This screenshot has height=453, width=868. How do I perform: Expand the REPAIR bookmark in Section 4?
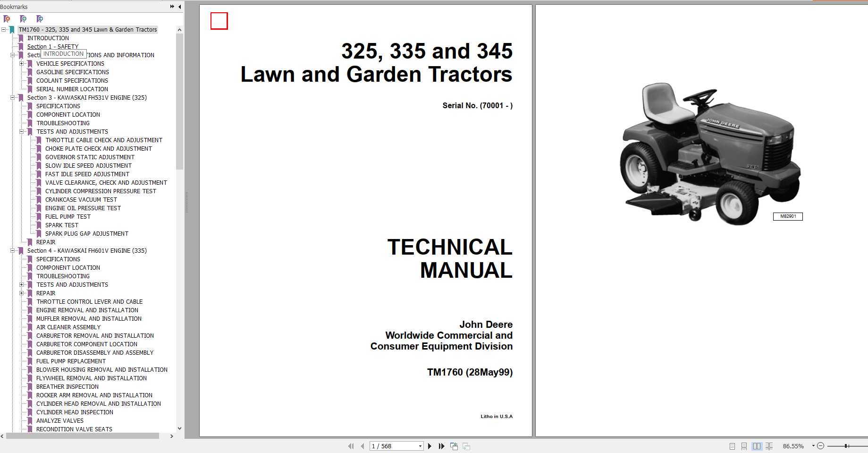coord(22,293)
